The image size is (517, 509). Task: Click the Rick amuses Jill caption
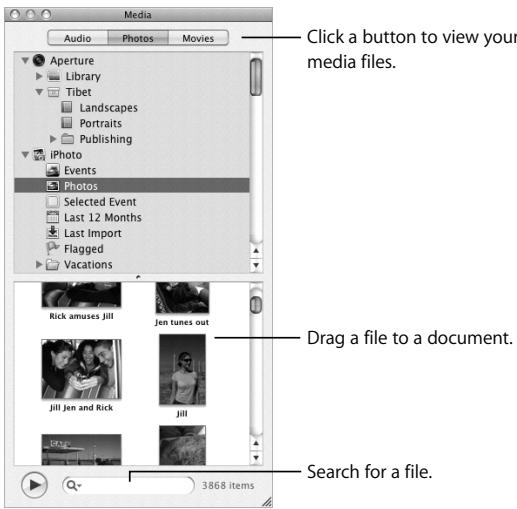click(x=81, y=316)
